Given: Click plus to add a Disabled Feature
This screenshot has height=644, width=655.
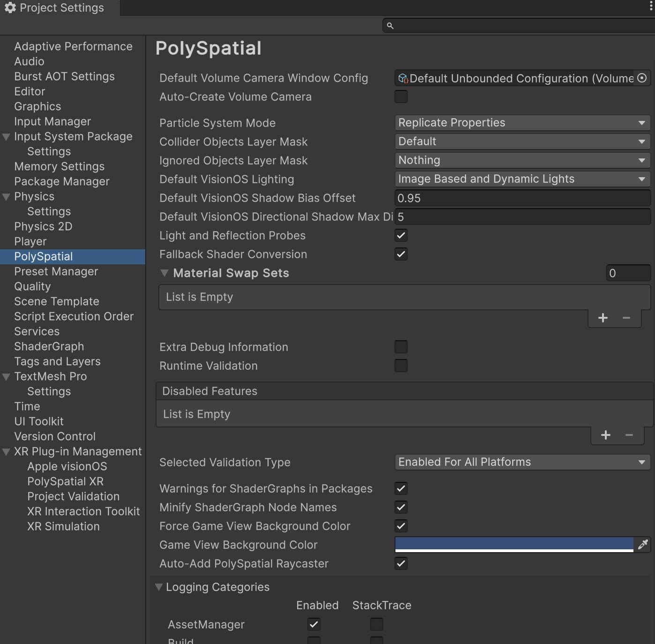Looking at the screenshot, I should coord(605,435).
